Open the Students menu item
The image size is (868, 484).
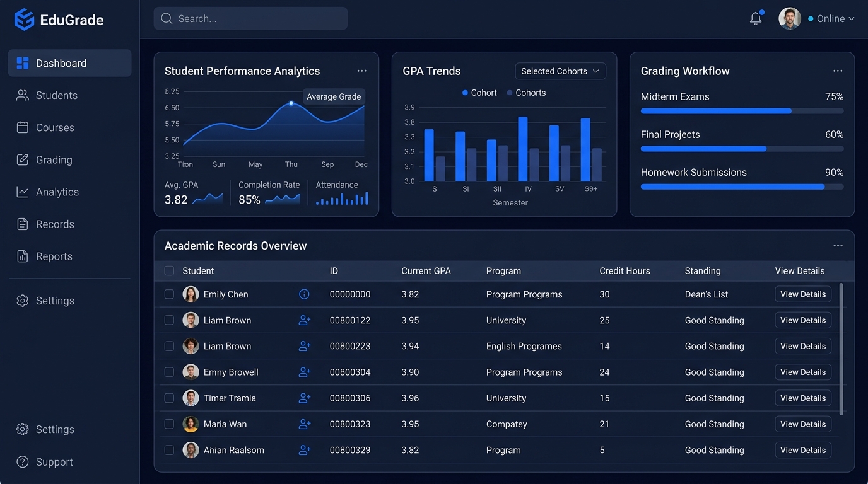(69, 95)
